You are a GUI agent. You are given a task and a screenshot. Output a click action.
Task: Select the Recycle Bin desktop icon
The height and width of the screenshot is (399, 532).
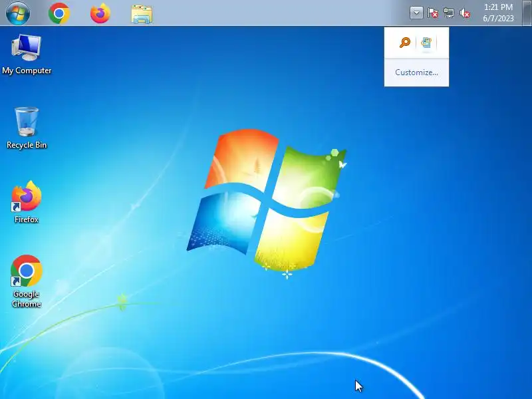coord(27,128)
